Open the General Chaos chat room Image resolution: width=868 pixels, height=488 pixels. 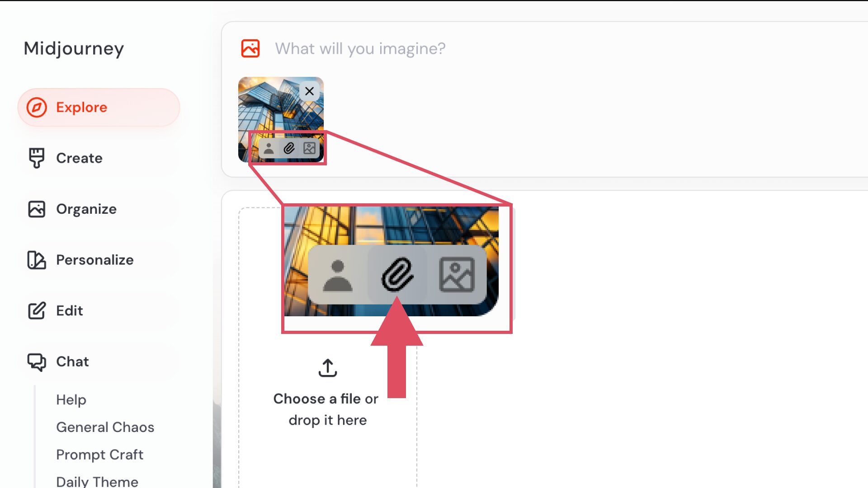click(105, 427)
